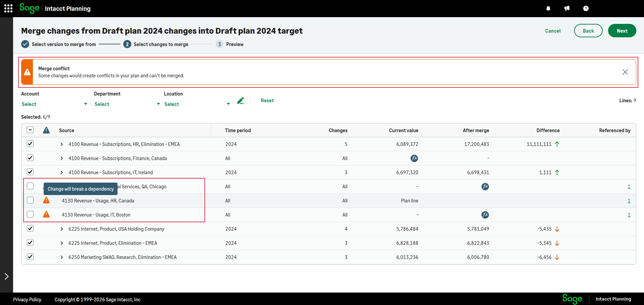
Task: Open the help question mark icon
Action: (586, 8)
